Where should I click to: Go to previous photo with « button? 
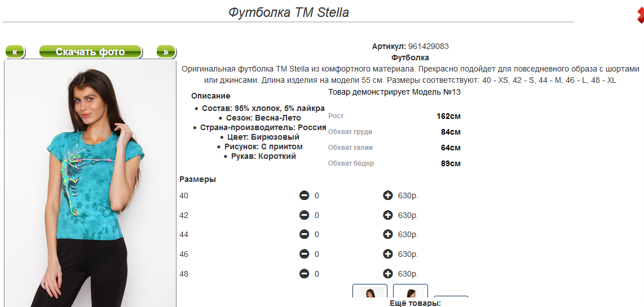pos(15,52)
